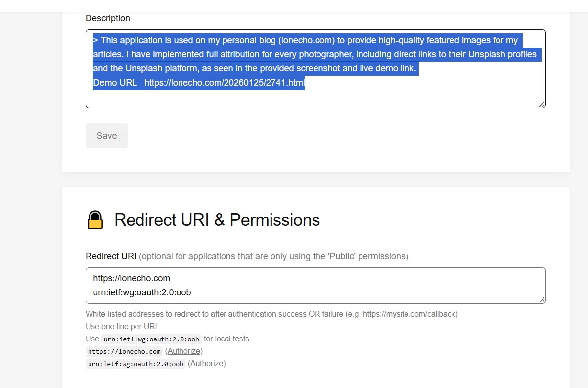Click the urn code snippet in local tests hint
Image resolution: width=588 pixels, height=388 pixels.
point(151,339)
